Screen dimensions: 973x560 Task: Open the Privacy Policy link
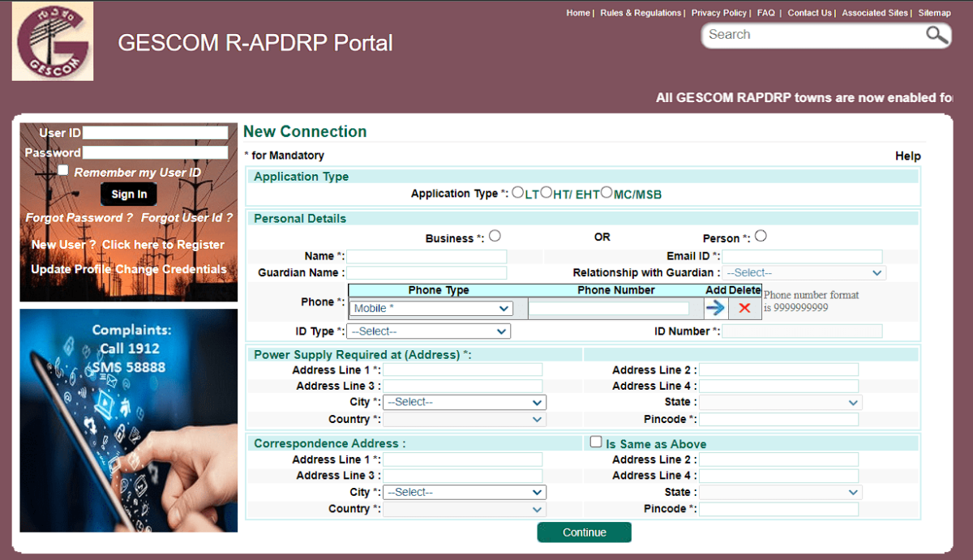[x=719, y=13]
